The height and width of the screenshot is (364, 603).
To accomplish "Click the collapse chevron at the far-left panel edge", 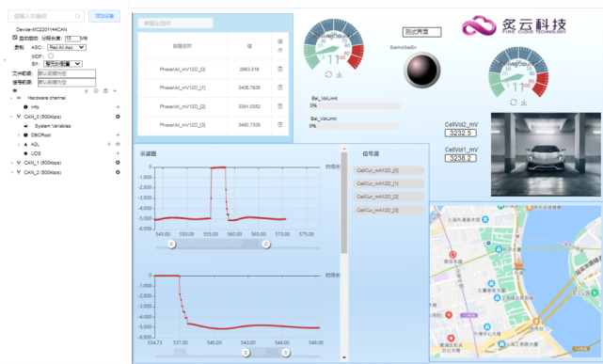I will [4, 60].
